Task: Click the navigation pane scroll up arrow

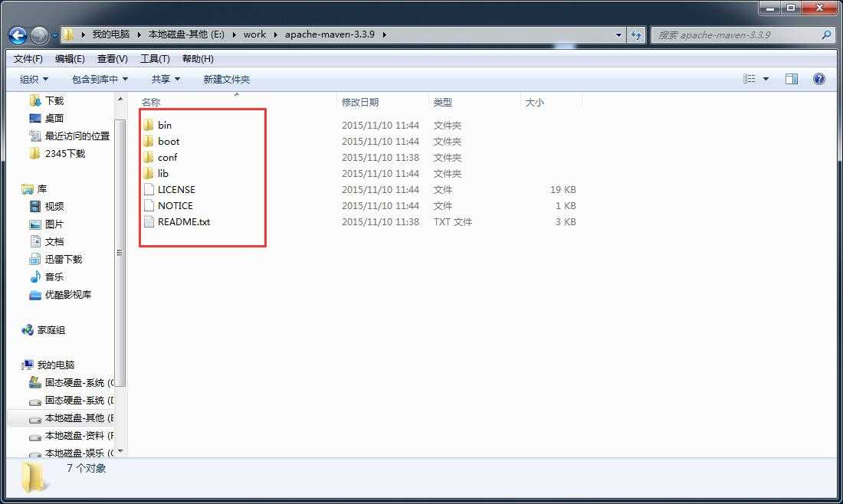Action: (120, 100)
